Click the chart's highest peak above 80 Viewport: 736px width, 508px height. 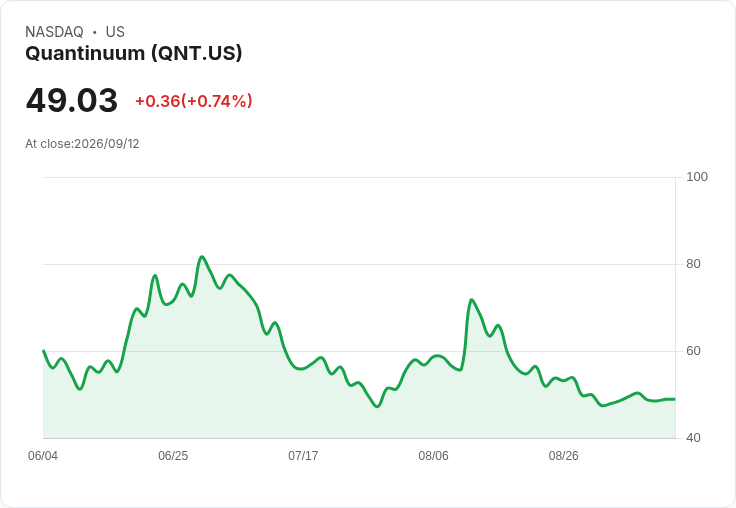click(x=202, y=257)
